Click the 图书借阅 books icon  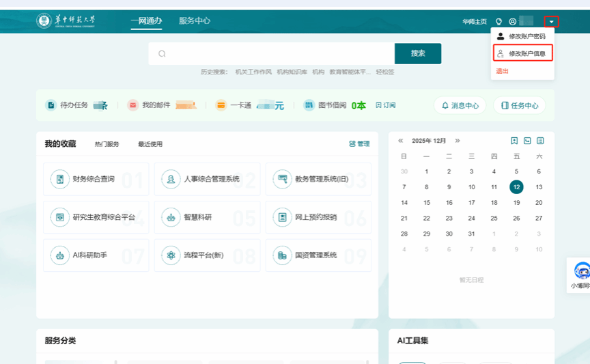[309, 105]
